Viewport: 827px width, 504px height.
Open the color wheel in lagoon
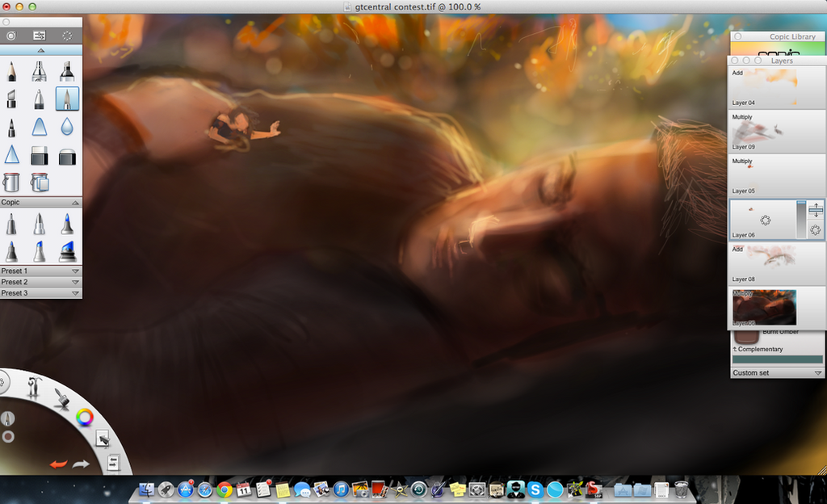[84, 418]
